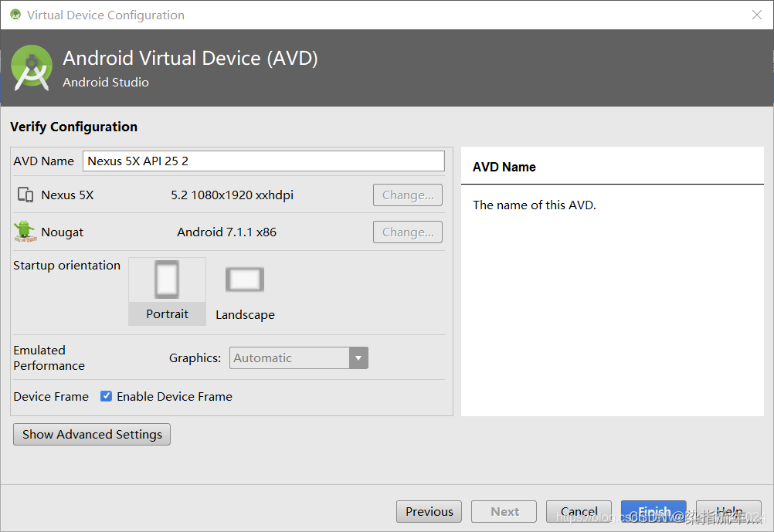Click 'The name of this AVD.' description
The width and height of the screenshot is (774, 532).
tap(535, 205)
